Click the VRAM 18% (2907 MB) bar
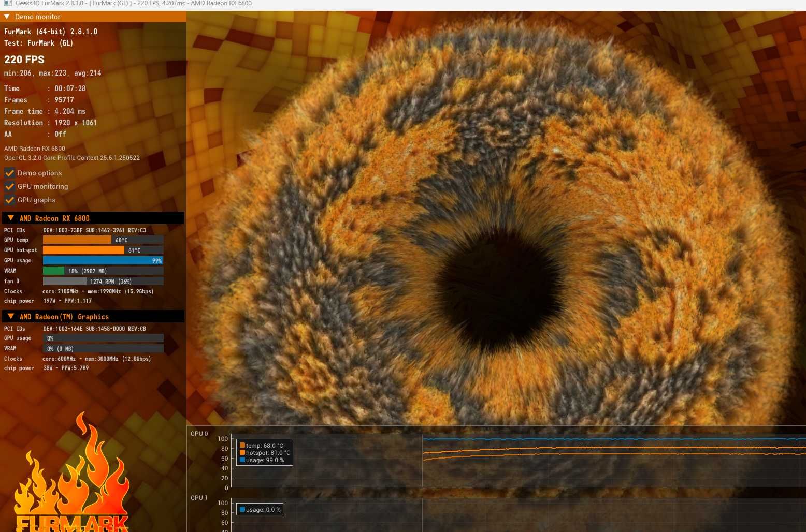806x532 pixels. [x=103, y=271]
